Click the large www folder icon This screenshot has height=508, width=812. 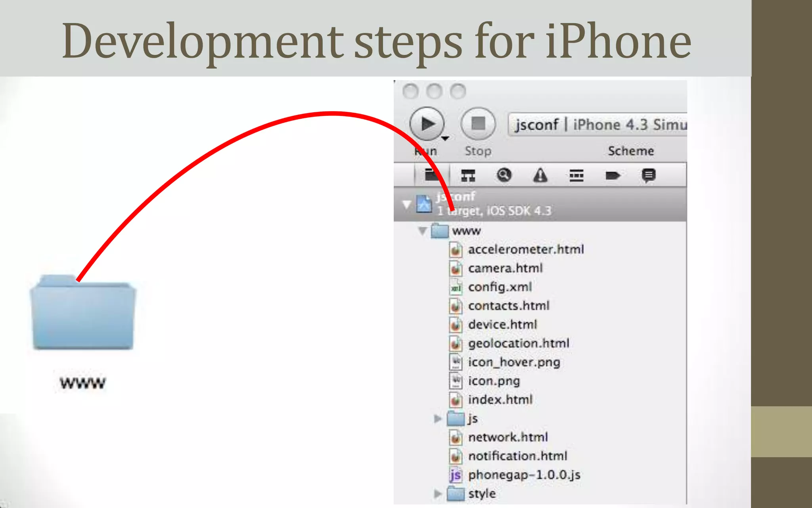point(83,314)
